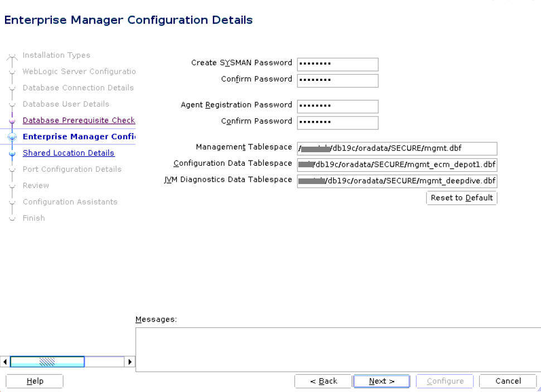This screenshot has height=392, width=541.
Task: Cancel the installation wizard
Action: point(508,381)
